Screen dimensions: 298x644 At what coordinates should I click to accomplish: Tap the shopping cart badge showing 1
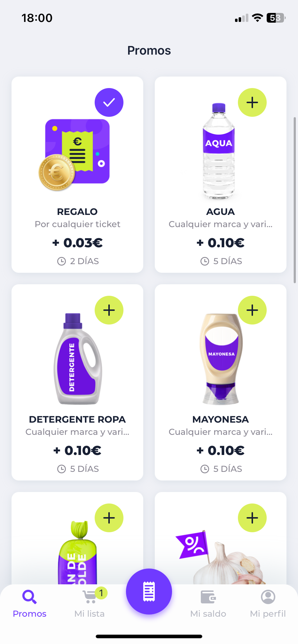click(x=101, y=593)
